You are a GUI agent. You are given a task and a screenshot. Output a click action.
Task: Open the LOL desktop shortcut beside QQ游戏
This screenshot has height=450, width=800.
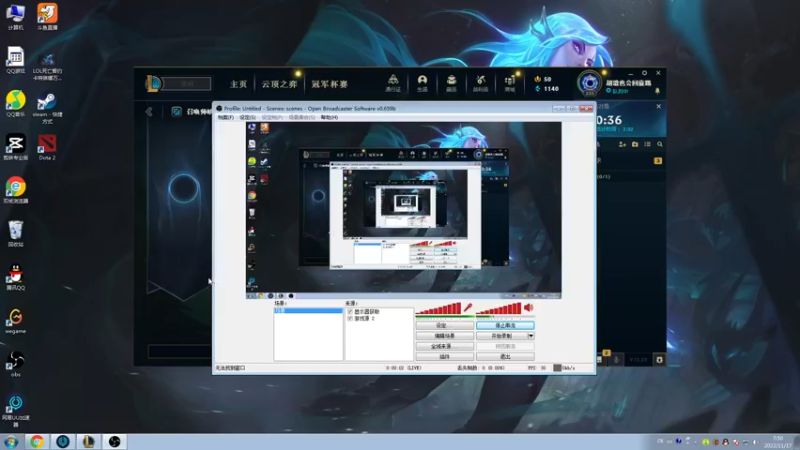coord(47,66)
